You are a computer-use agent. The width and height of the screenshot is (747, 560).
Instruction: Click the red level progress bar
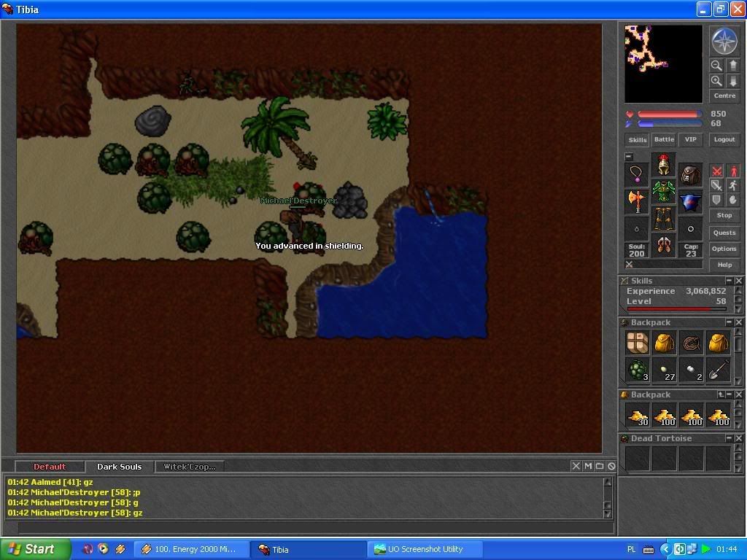[x=676, y=309]
